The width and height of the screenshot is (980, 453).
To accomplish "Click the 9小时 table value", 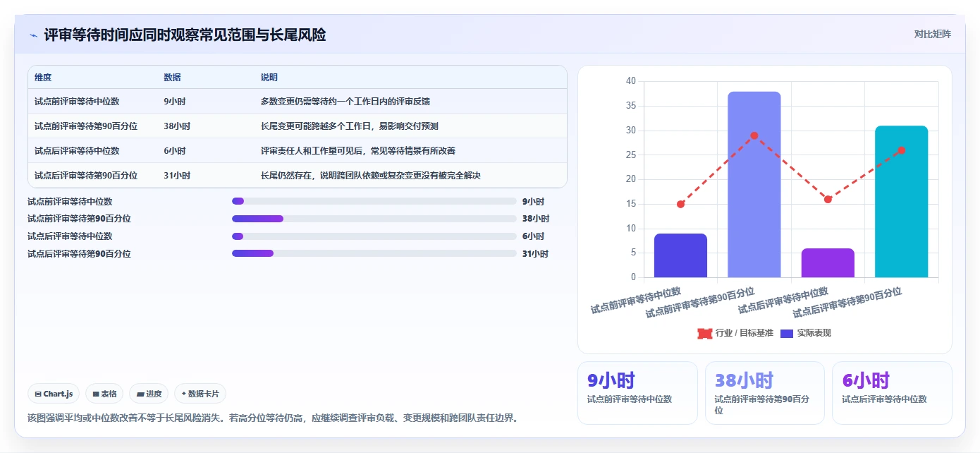I will tap(175, 102).
